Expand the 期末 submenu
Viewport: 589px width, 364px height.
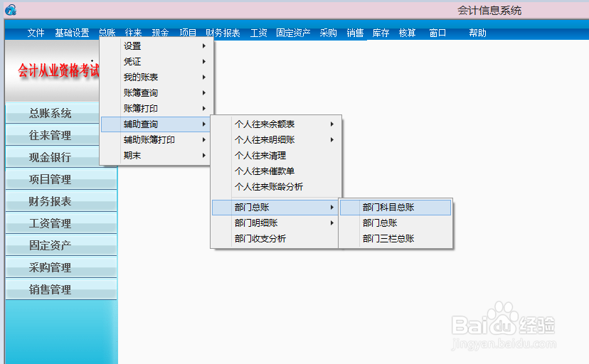[156, 156]
